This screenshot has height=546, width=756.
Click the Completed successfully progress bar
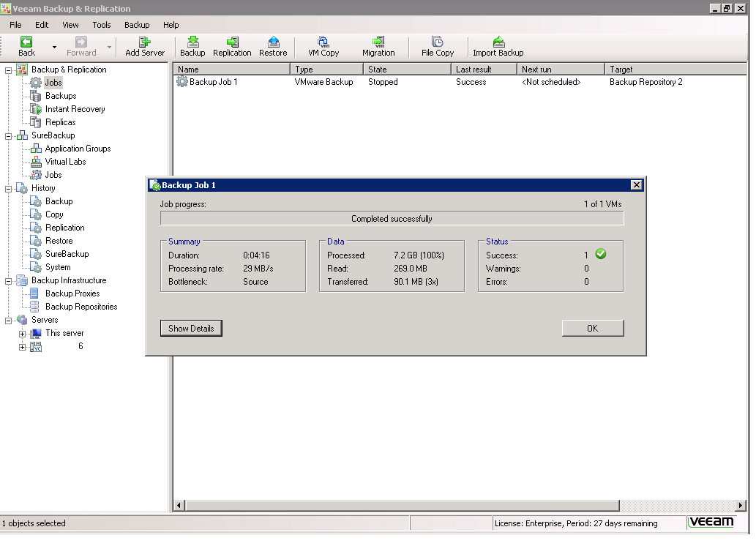coord(392,219)
